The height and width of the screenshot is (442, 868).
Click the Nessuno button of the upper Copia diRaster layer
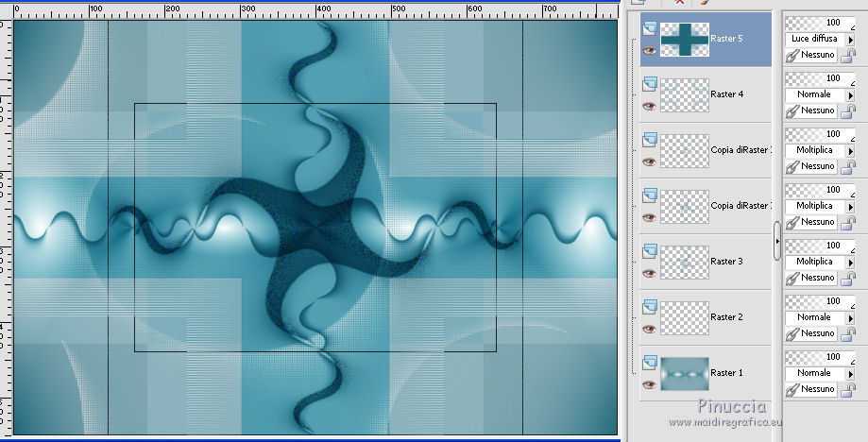coord(811,166)
